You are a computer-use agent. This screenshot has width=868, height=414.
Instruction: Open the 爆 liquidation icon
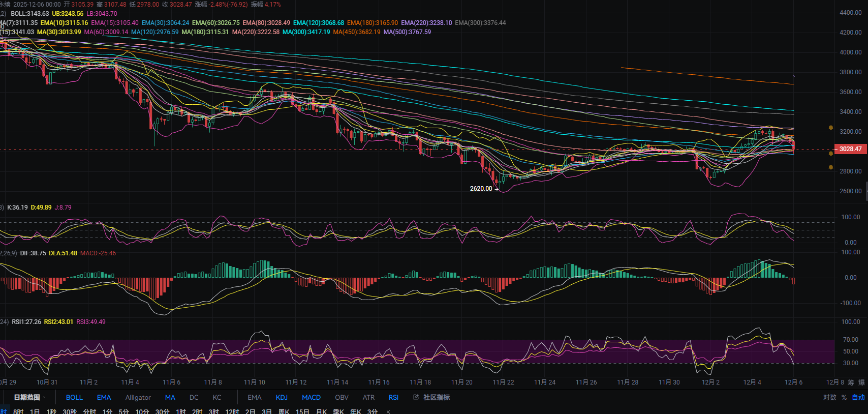(x=861, y=382)
